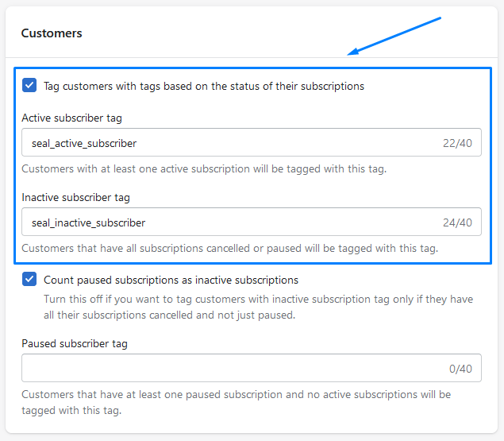
Task: Click help text 'Customers with at least one active subscription'
Action: (204, 168)
